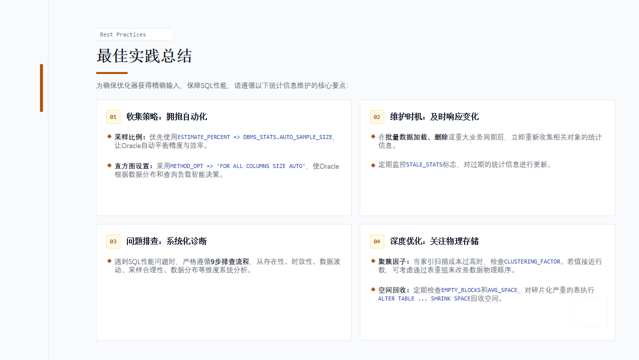The image size is (639, 360).
Task: Click code ESTIMATE_PERCENT => DBMS_STATS.AUTO_SAMPLE_SIZE
Action: [255, 137]
